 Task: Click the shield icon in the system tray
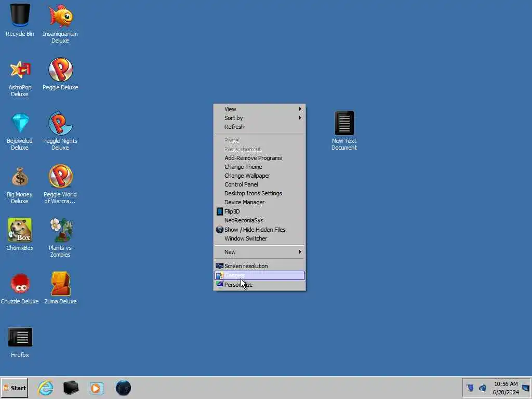coord(470,388)
